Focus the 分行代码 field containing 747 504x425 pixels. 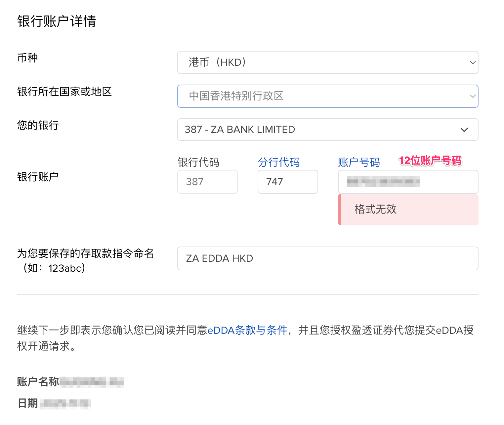click(x=287, y=182)
